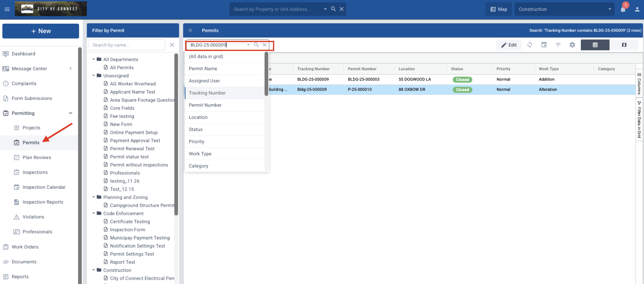Collapse the Permitting sidebar section
The width and height of the screenshot is (644, 284).
70,113
